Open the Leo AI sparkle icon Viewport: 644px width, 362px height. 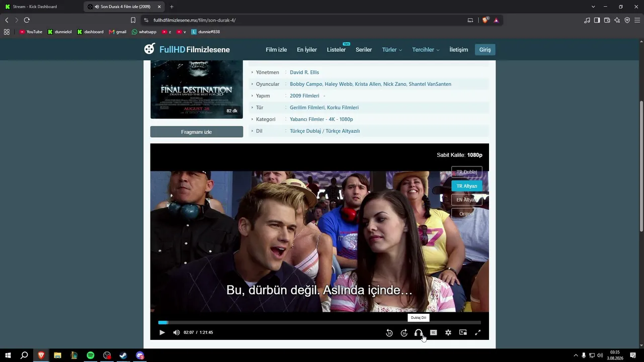pyautogui.click(x=617, y=20)
